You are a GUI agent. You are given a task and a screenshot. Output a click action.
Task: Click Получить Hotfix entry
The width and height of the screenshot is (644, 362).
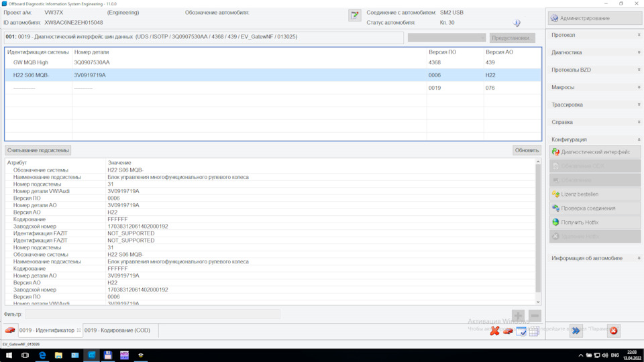point(595,222)
